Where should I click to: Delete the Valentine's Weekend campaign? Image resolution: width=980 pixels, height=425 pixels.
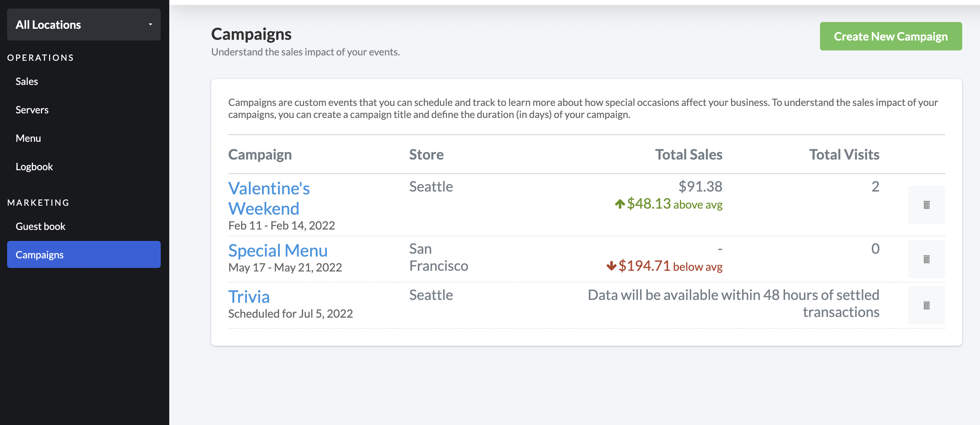pyautogui.click(x=926, y=205)
